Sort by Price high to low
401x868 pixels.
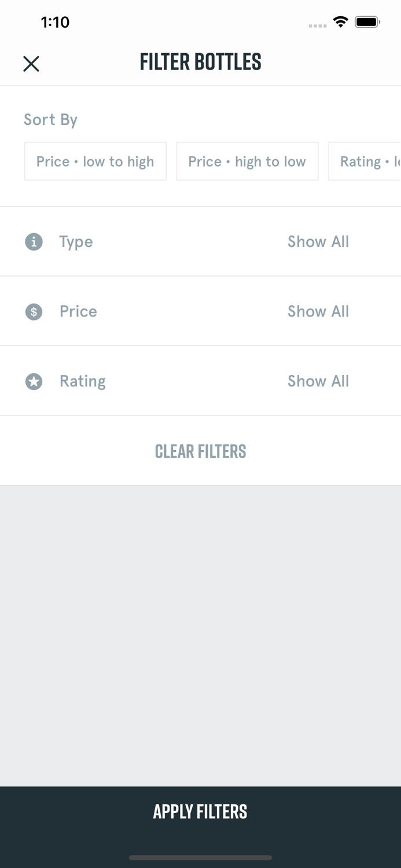[247, 161]
